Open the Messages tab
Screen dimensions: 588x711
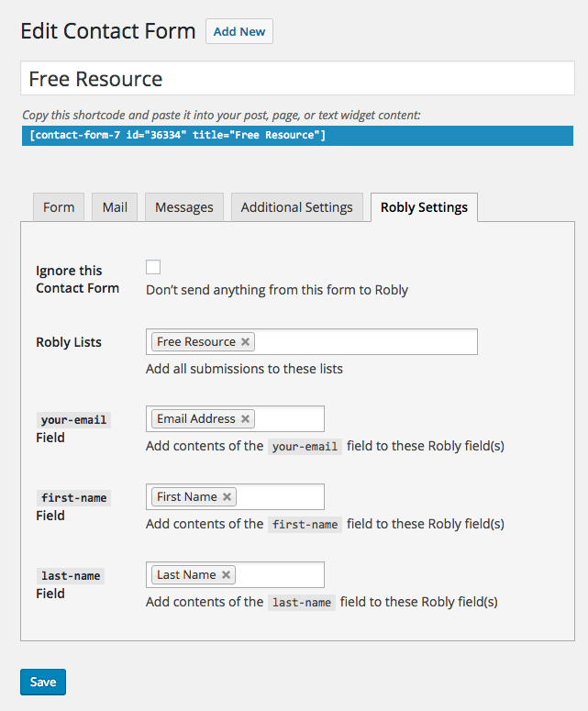pyautogui.click(x=184, y=207)
